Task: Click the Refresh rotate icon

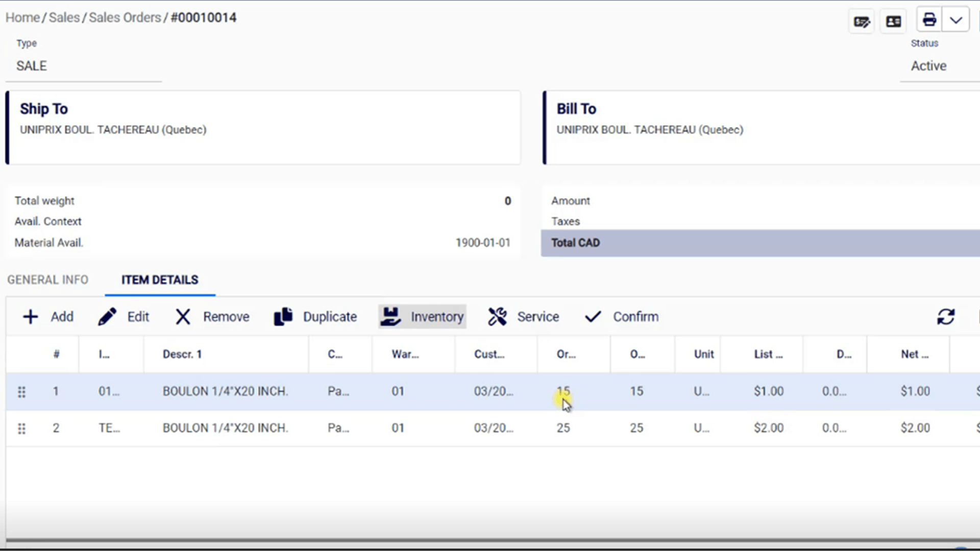Action: click(x=946, y=316)
